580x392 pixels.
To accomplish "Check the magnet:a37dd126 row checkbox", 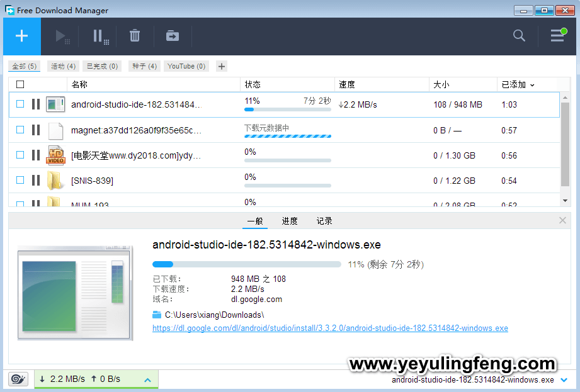I will click(20, 130).
